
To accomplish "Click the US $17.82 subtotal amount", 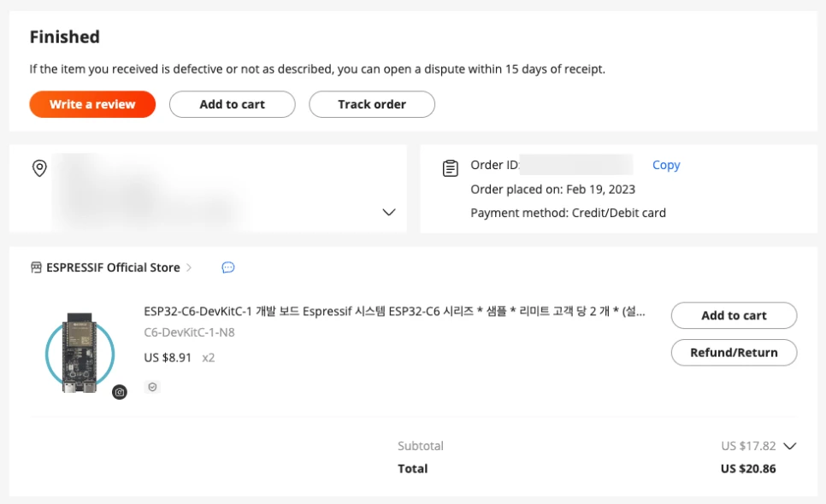I will tap(751, 445).
